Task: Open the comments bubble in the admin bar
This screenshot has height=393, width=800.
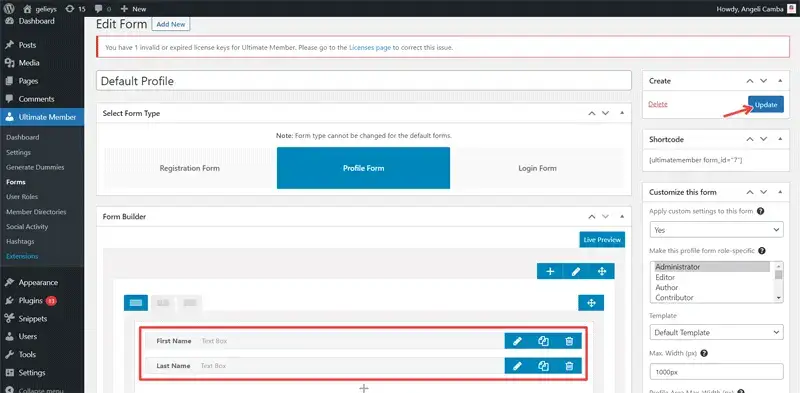Action: pos(103,9)
